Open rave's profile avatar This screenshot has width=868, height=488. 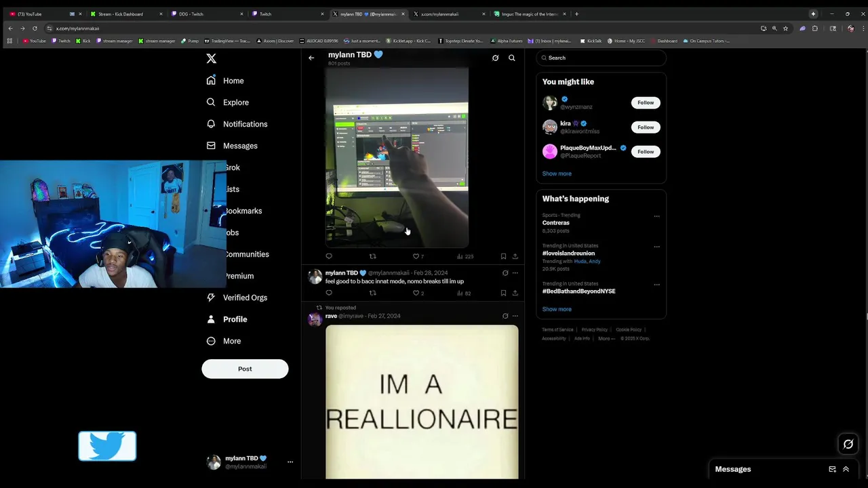tap(315, 319)
